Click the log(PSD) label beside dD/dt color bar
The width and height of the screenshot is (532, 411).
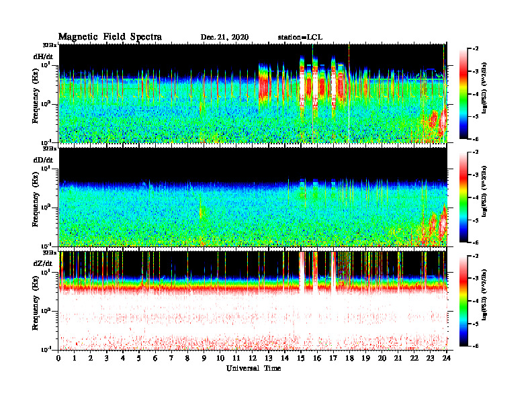click(x=484, y=191)
